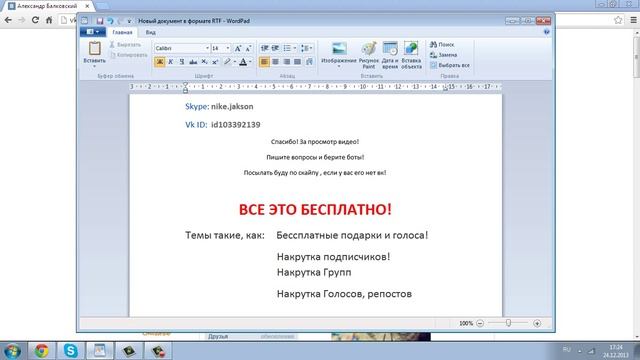This screenshot has height=360, width=640.
Task: Toggle underline (Ч) formatting
Action: tap(182, 62)
